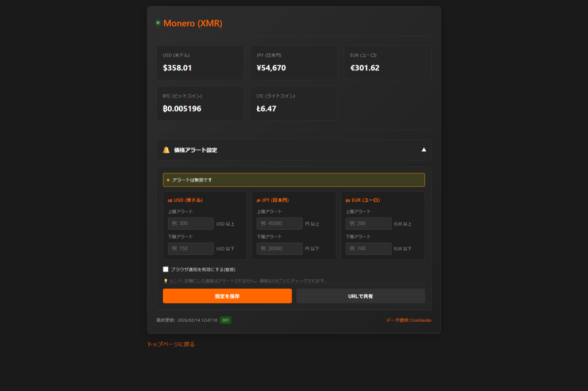Viewport: 588px width, 391px height.
Task: Click the USD upper alert input showing 例: 300
Action: click(x=190, y=223)
